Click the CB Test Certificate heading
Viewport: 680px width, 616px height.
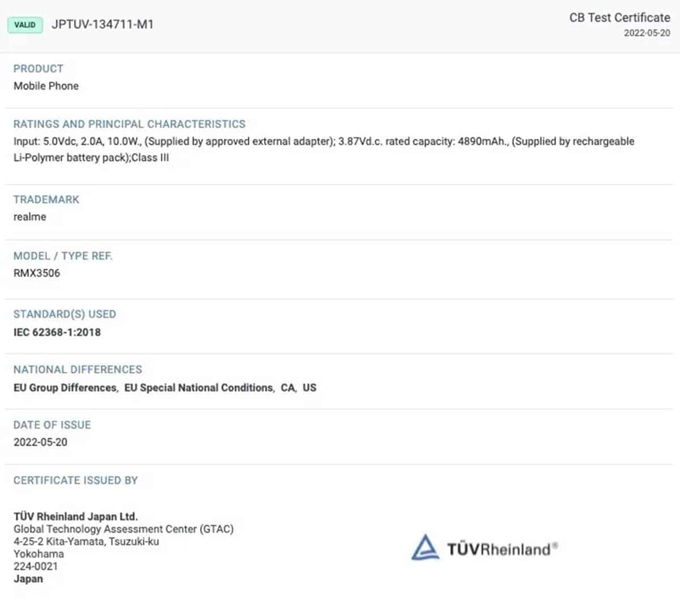coord(619,18)
